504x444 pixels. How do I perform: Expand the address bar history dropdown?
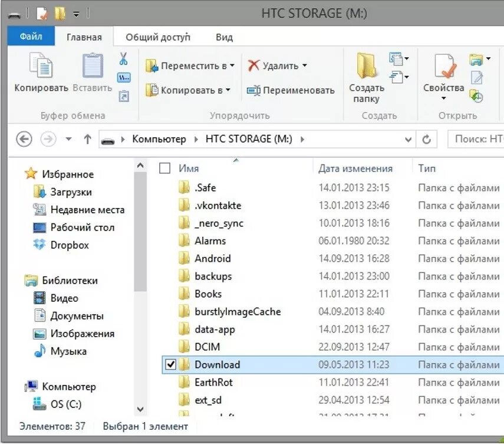pos(408,140)
